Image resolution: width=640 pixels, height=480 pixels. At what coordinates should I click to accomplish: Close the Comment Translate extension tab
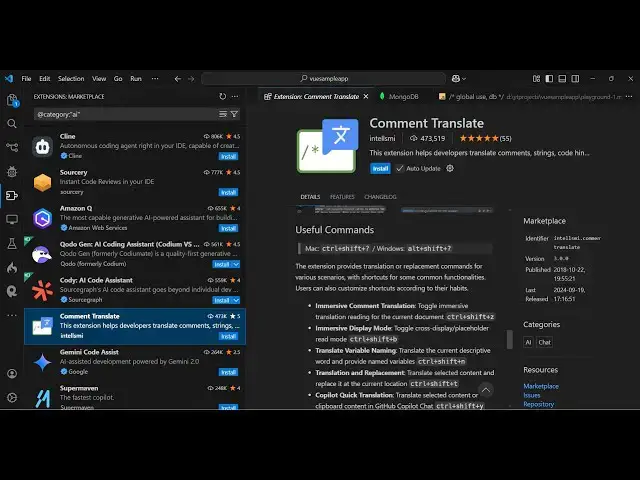tap(366, 97)
